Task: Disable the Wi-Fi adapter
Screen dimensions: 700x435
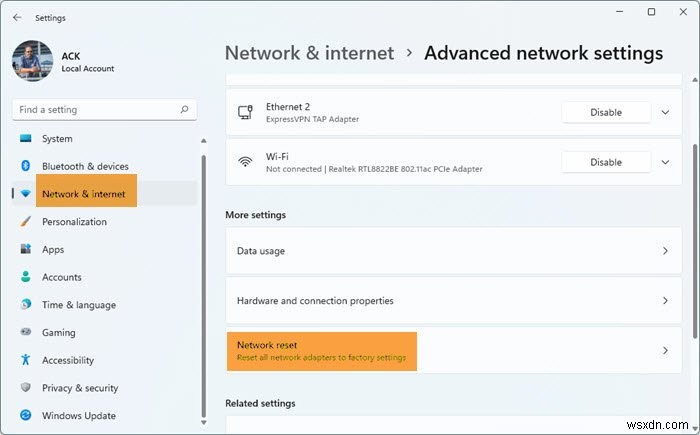Action: pyautogui.click(x=605, y=162)
